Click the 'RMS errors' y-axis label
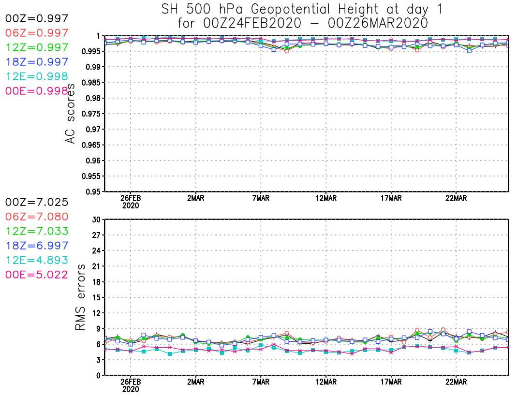Viewport: 532px width, 411px height. click(80, 297)
